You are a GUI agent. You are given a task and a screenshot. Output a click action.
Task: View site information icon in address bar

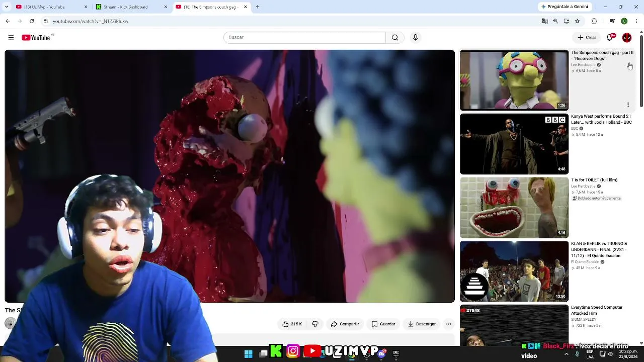click(x=46, y=21)
